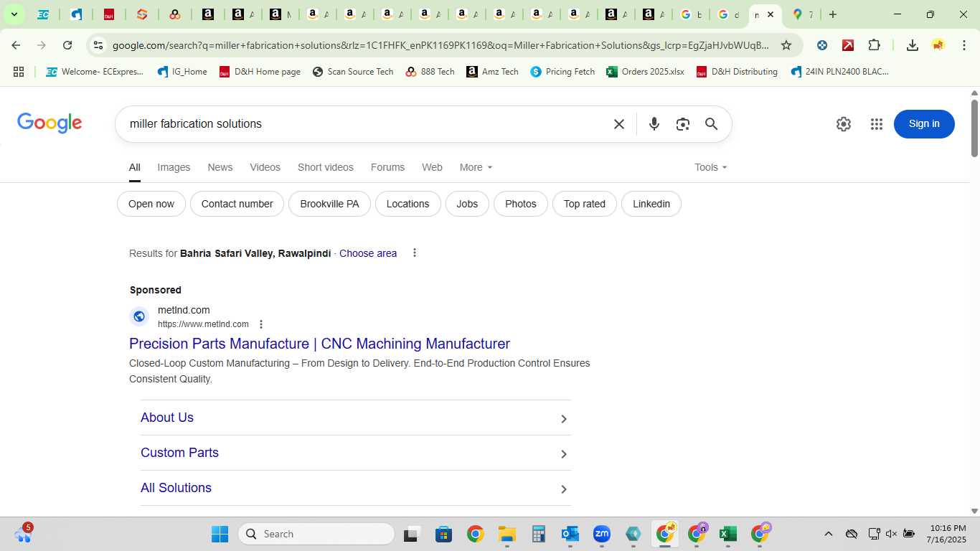Expand the Custom Parts sitelink arrow
Screen dimensions: 980x551
click(x=564, y=454)
